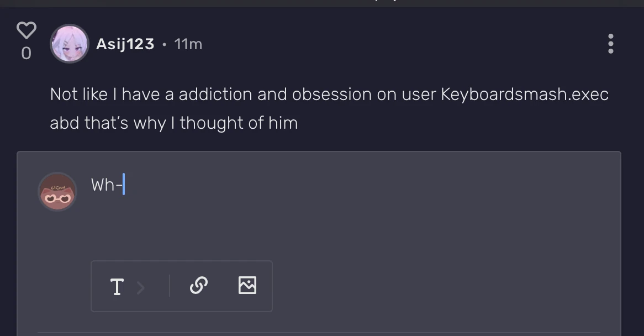Click the Asij123 username

click(x=125, y=44)
